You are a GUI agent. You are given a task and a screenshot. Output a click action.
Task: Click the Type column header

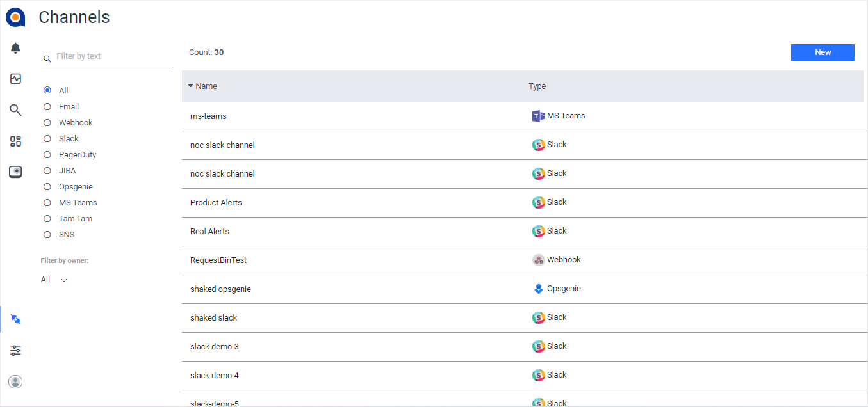537,85
